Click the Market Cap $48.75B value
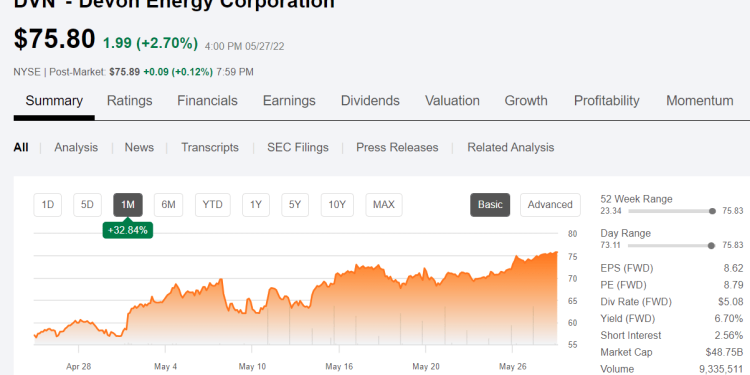 (x=725, y=352)
